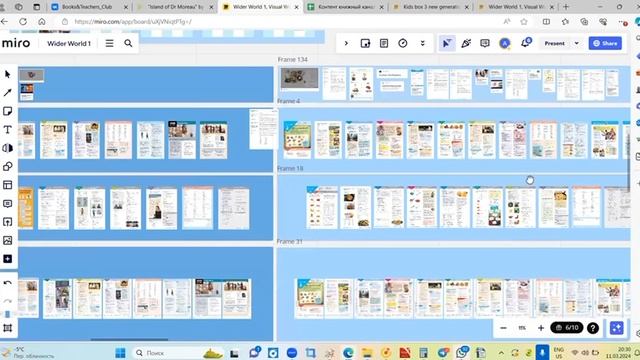
Task: Select the comment tool in left toolbar
Action: point(7,203)
